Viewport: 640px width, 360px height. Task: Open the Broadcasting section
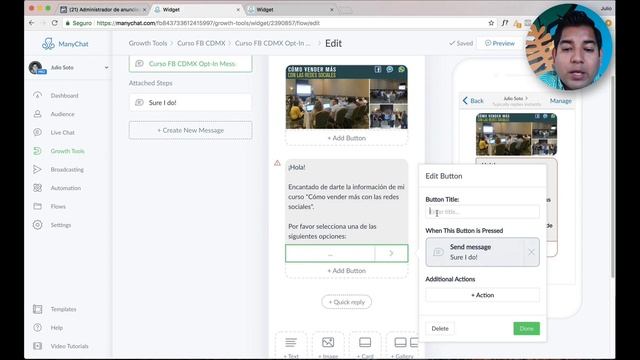tap(67, 169)
